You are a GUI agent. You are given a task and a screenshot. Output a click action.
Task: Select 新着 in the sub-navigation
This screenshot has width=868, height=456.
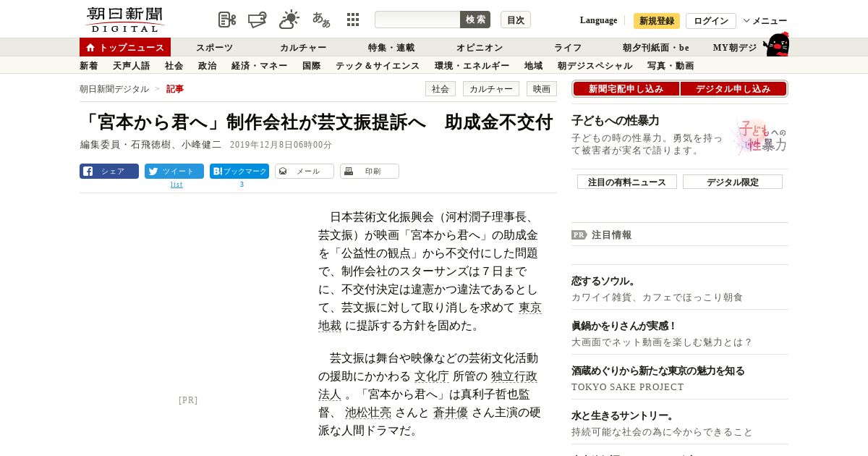tap(89, 66)
